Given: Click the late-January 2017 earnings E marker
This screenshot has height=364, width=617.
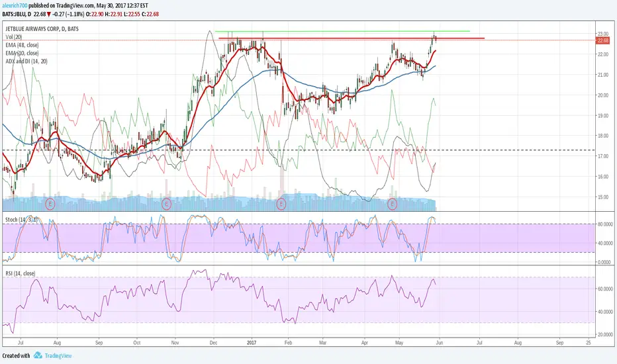Looking at the screenshot, I should [x=281, y=204].
